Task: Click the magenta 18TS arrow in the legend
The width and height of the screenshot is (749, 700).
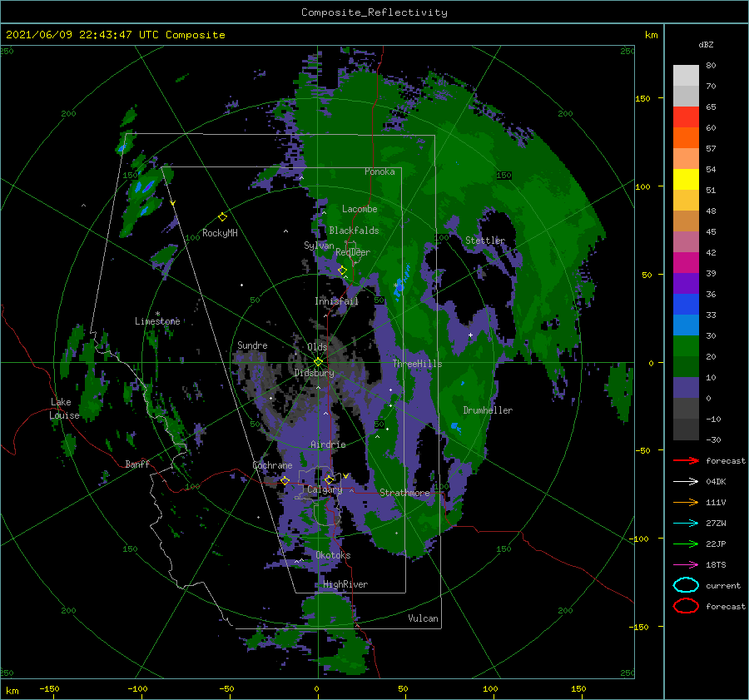Action: 686,565
